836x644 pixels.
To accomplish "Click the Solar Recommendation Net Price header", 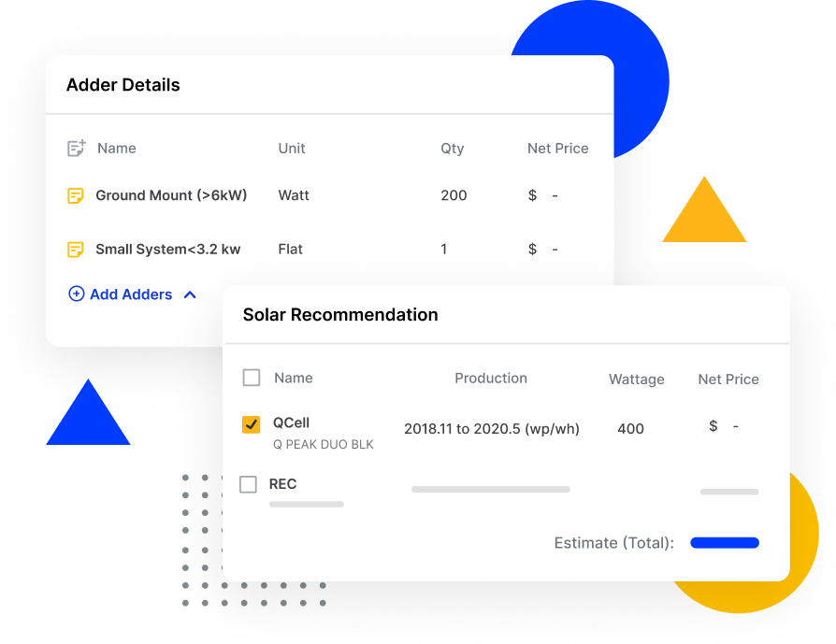I will pyautogui.click(x=728, y=379).
